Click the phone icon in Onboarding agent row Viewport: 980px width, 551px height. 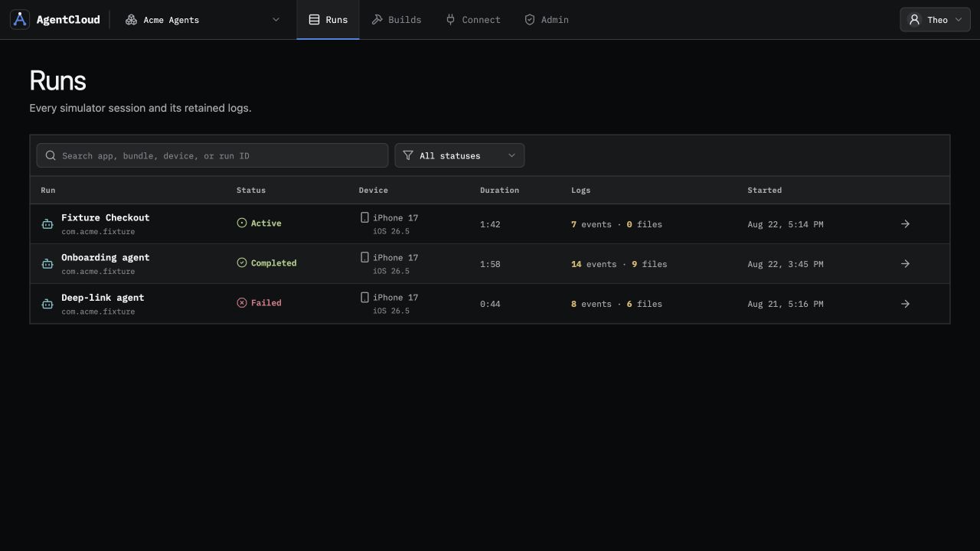point(364,257)
